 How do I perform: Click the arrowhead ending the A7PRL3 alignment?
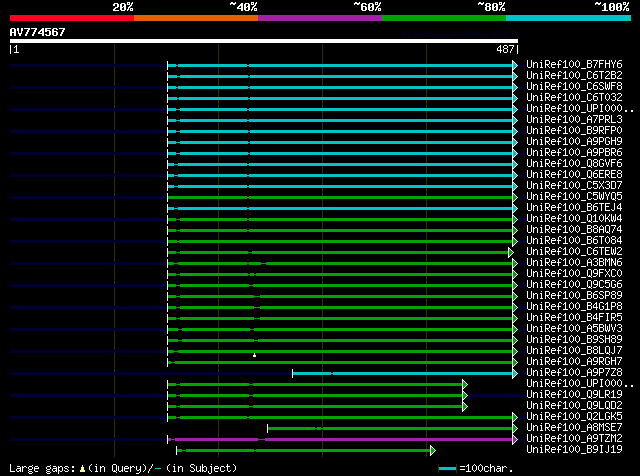pos(515,120)
